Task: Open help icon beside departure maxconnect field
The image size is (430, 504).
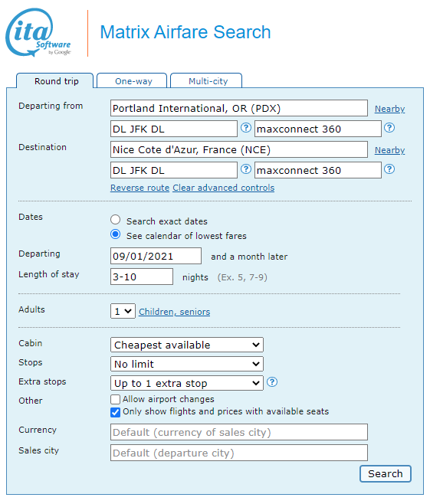Action: tap(389, 128)
